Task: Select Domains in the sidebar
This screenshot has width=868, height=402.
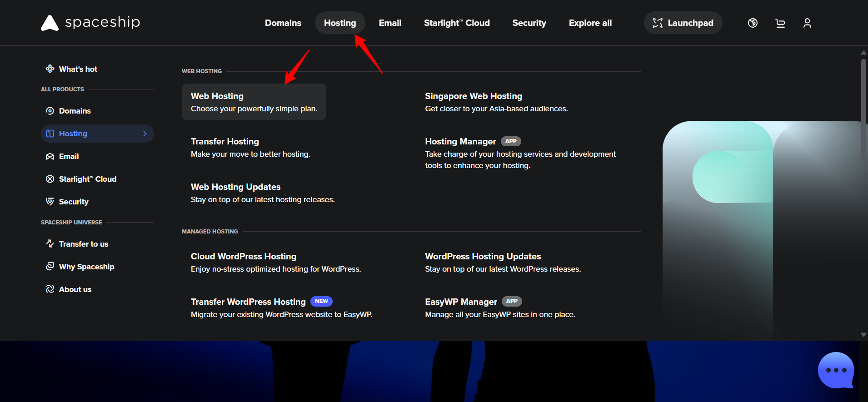Action: point(97,111)
